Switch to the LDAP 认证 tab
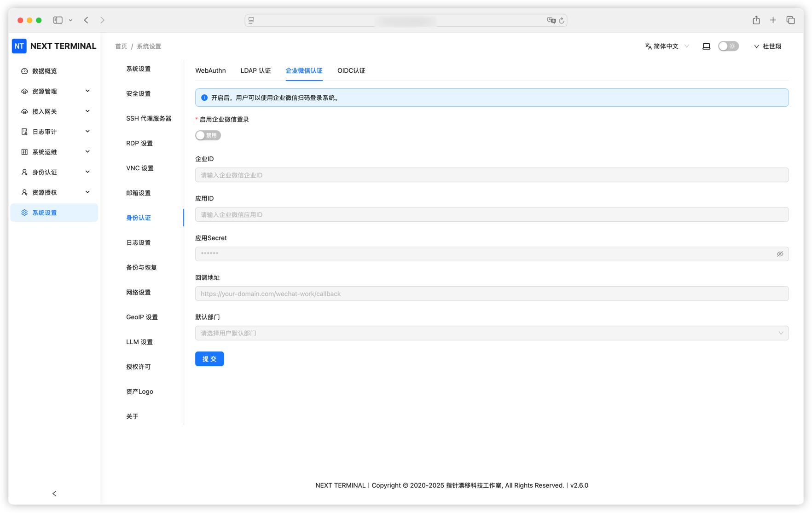The height and width of the screenshot is (513, 812). pos(255,70)
